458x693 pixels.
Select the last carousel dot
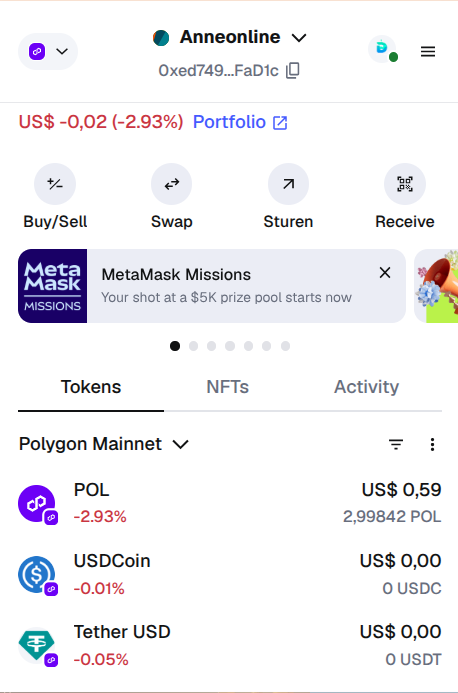[286, 346]
